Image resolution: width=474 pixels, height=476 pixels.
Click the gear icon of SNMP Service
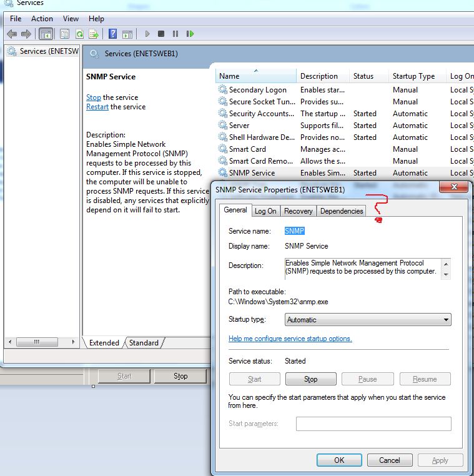(x=223, y=172)
